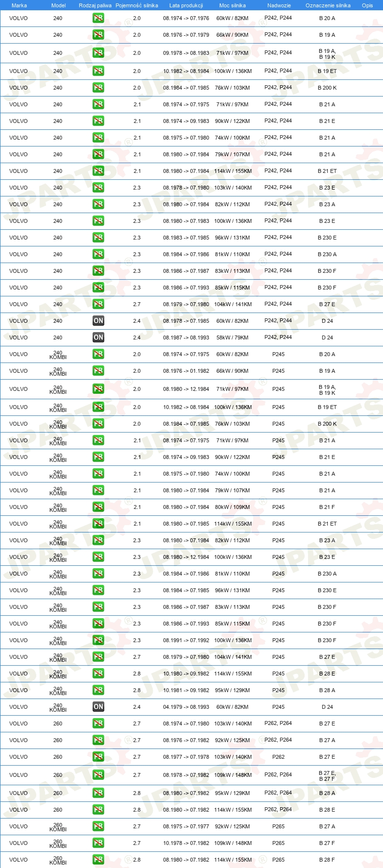Viewport: 383px width, 868px height.
Task: Click petrol icon in the 10.1980 -> 09.1982 row
Action: [98, 674]
